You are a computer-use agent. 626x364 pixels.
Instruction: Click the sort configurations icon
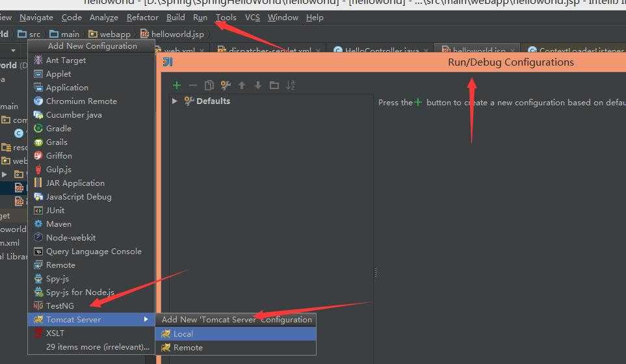click(290, 85)
